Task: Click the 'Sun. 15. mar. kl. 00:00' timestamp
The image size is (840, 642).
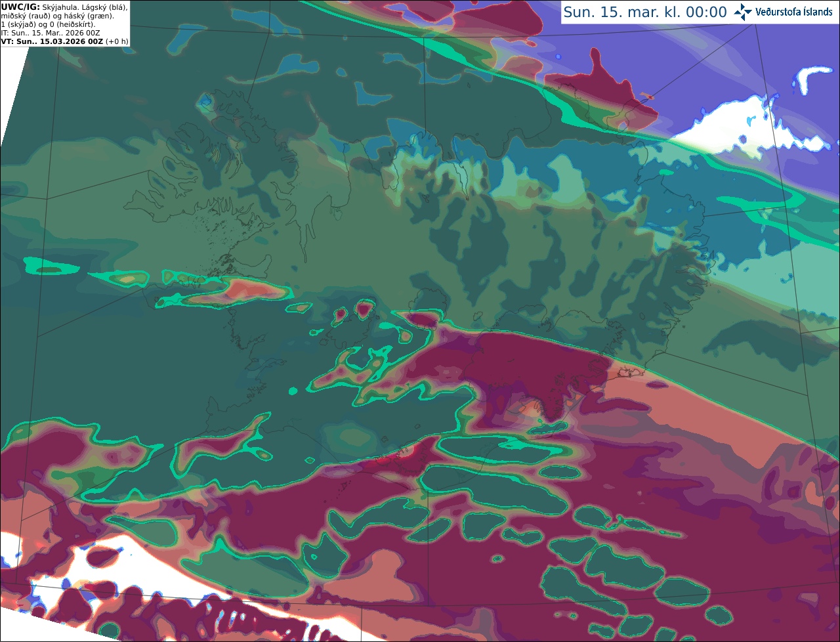Action: (x=645, y=12)
